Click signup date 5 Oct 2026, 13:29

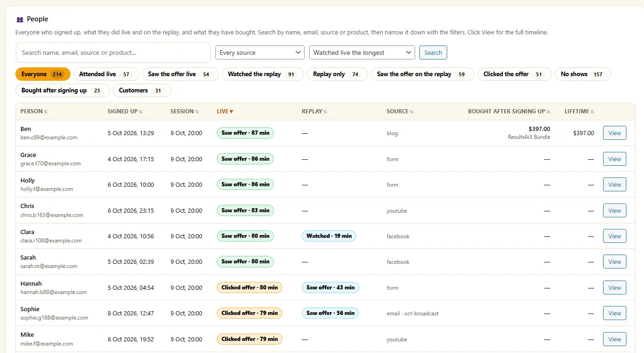[130, 133]
